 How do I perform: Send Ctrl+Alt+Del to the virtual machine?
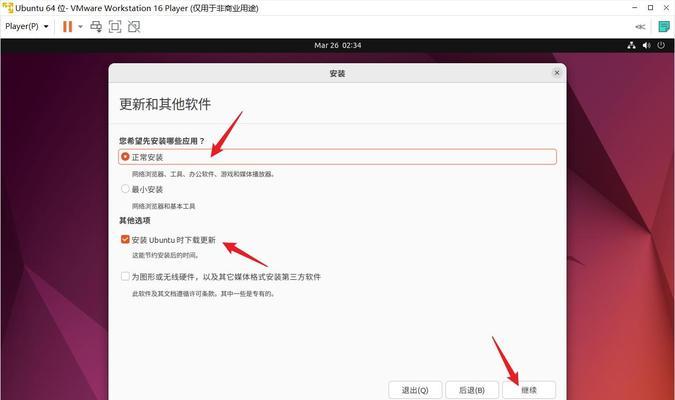pos(96,27)
